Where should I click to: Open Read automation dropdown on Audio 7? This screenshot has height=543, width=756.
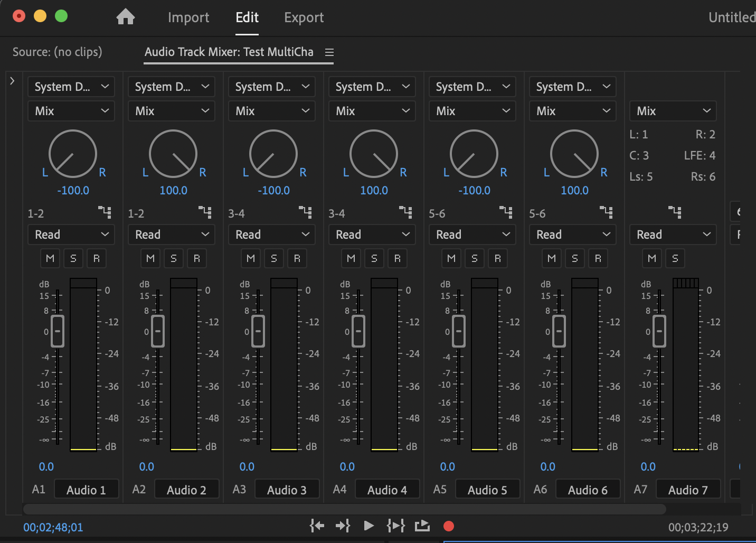673,235
